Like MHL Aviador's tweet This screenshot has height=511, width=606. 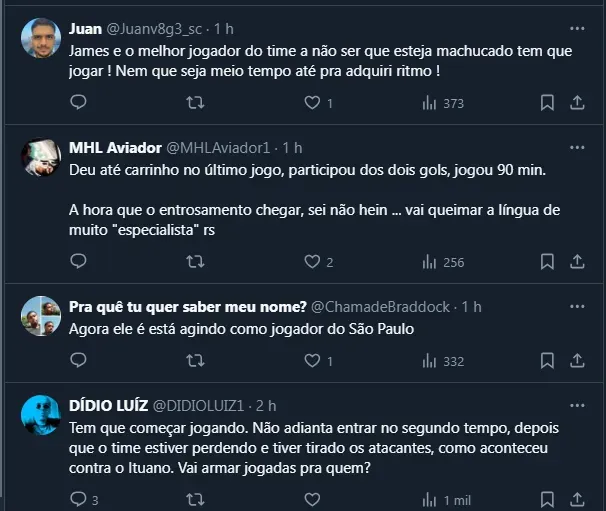tap(313, 262)
